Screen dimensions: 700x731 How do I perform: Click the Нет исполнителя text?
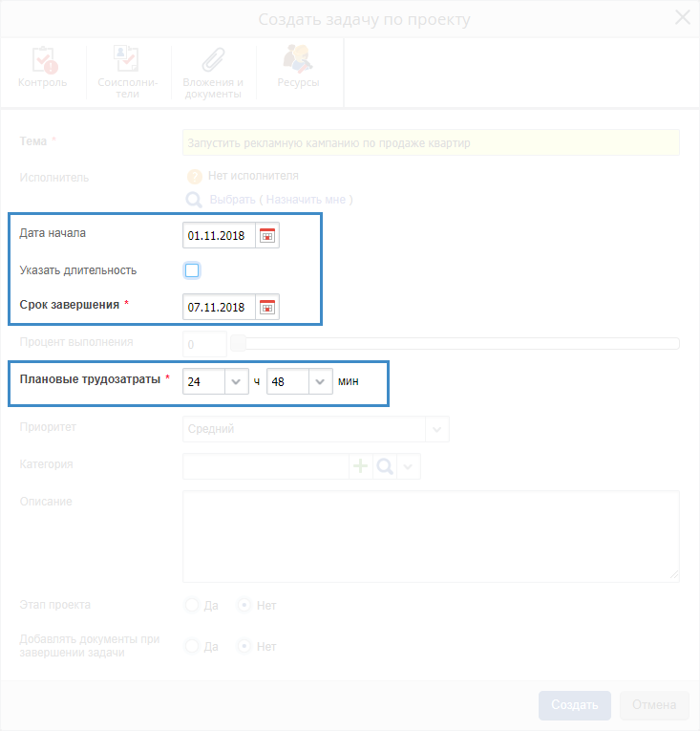[253, 176]
